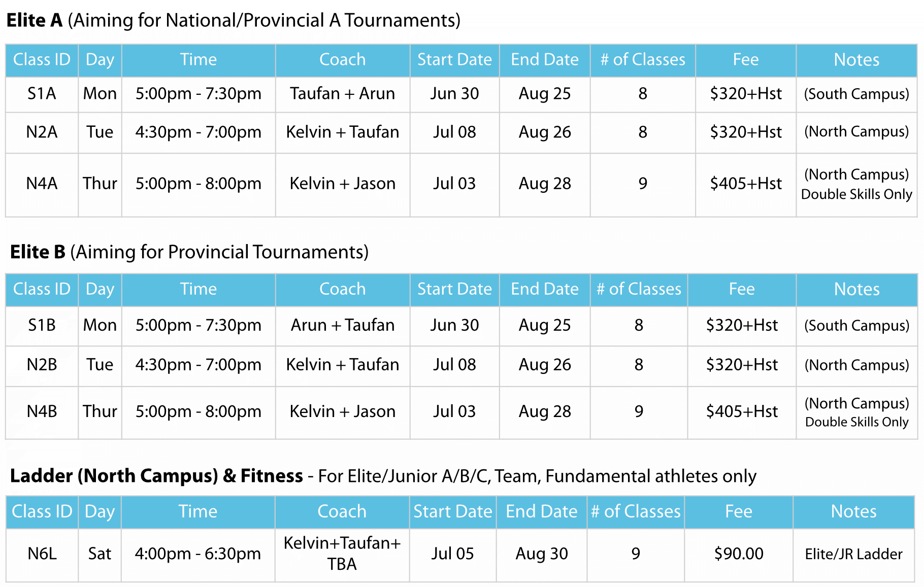The height and width of the screenshot is (587, 924).
Task: Select the Kelvin+Taufan+TBA coach cell
Action: (x=342, y=554)
